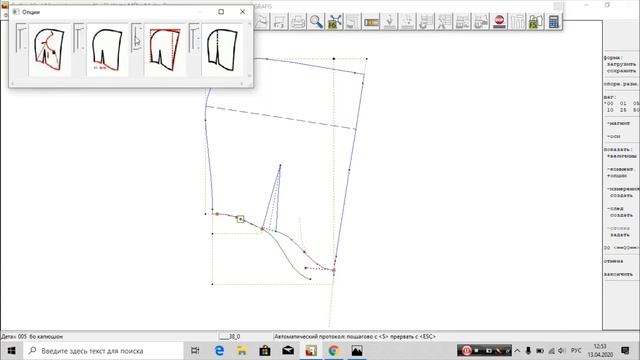Click the taskbar search box 'Введите здесь текст'
Viewport: 640px width, 360px height.
(104, 351)
